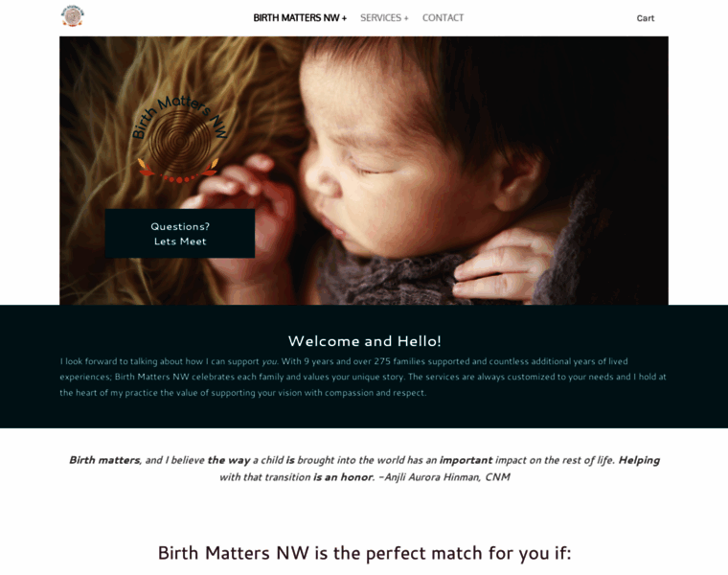Viewport: 728px width, 575px height.
Task: Click the Anjli Aurora Hinman quote text
Action: (x=364, y=469)
